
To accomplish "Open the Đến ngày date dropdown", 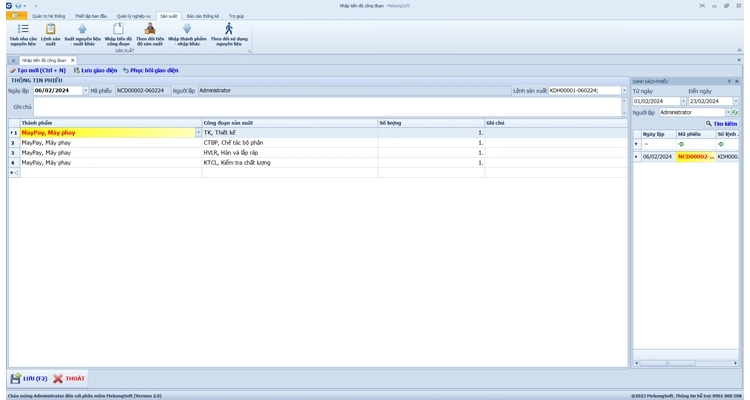I will [x=736, y=101].
